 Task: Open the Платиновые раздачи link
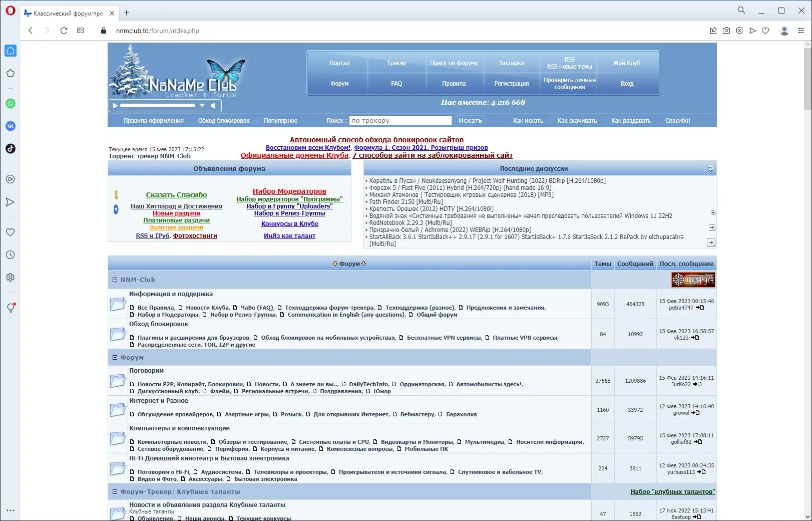point(176,220)
